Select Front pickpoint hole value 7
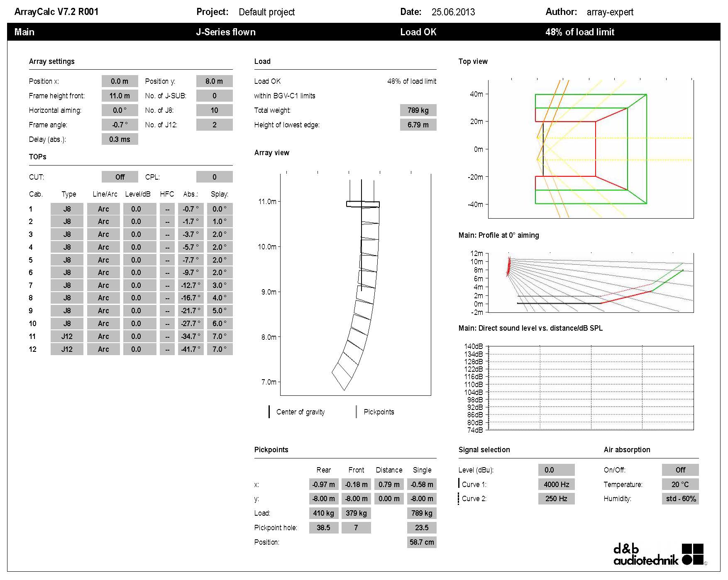This screenshot has height=580, width=728. point(356,528)
